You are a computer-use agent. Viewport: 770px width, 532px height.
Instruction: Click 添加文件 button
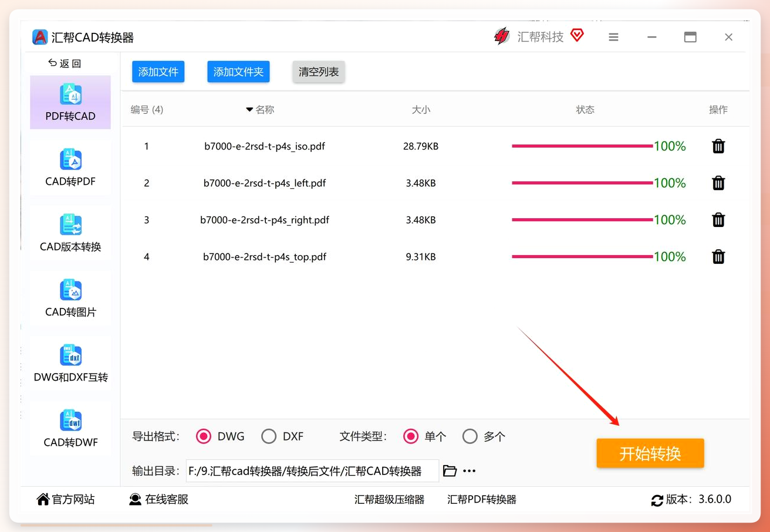(x=158, y=72)
